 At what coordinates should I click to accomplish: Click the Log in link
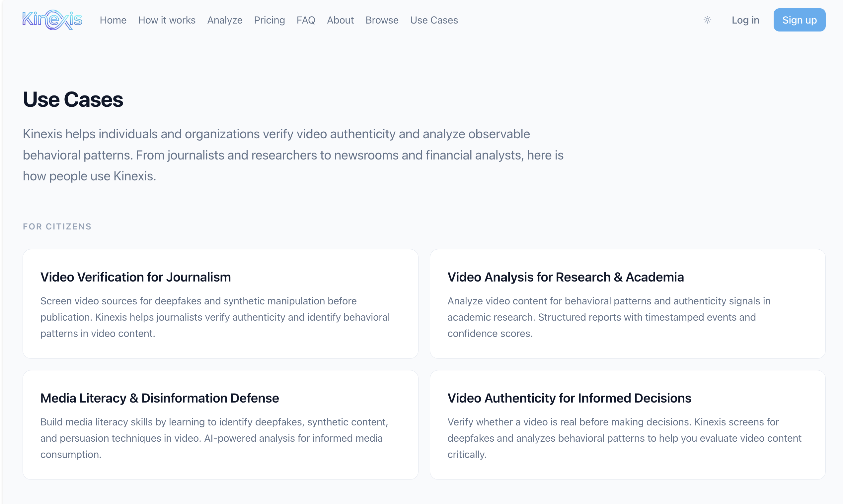click(x=745, y=20)
